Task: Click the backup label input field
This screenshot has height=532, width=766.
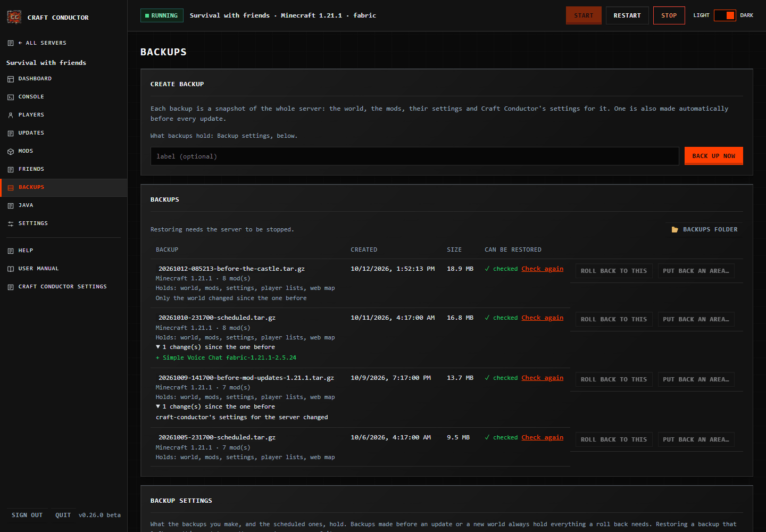Action: [x=415, y=156]
